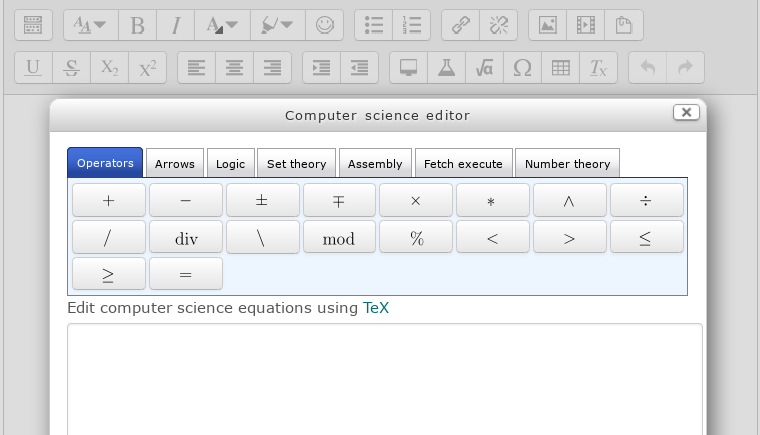Insert a link
The height and width of the screenshot is (435, 760).
coord(460,25)
